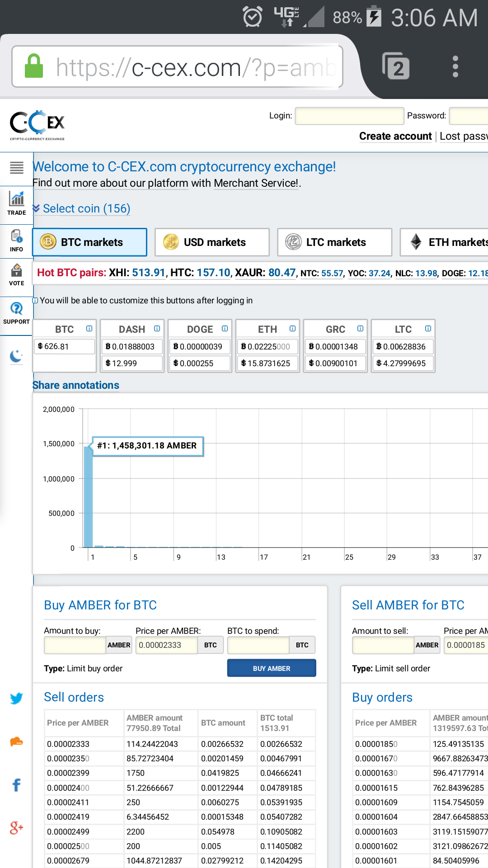Image resolution: width=488 pixels, height=868 pixels.
Task: Toggle night mode moon icon
Action: (16, 356)
